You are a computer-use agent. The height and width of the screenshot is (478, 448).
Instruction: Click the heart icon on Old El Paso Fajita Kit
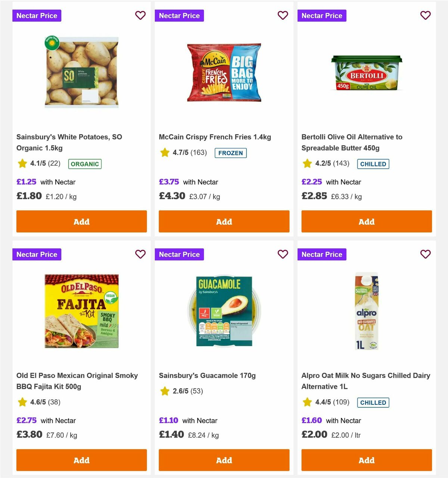click(x=140, y=254)
